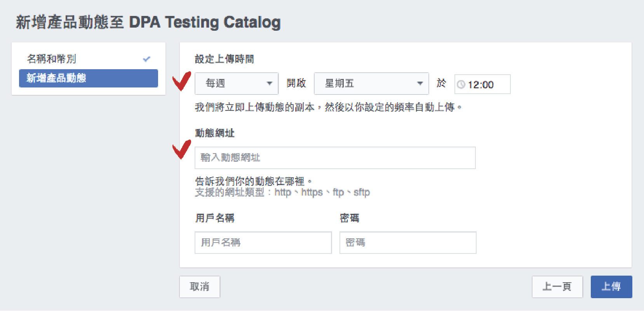Viewport: 644px width, 311px height.
Task: Open the 每週 frequency dropdown
Action: (x=237, y=84)
